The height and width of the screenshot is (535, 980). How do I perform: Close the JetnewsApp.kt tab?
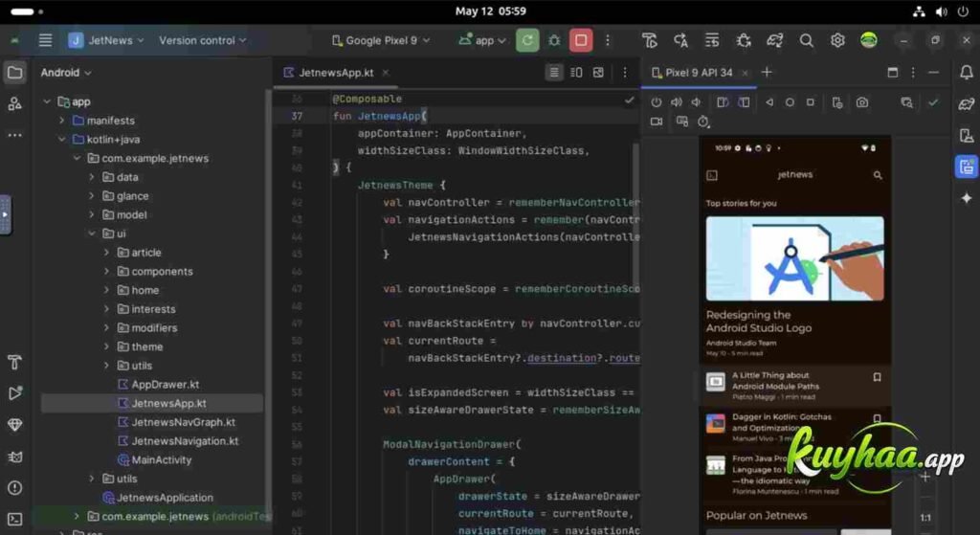pos(386,73)
